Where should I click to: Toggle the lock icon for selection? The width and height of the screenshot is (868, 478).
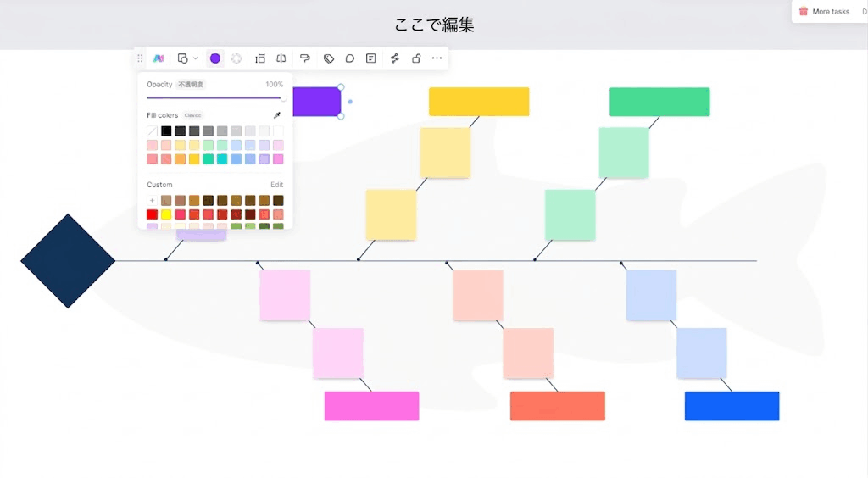point(416,58)
